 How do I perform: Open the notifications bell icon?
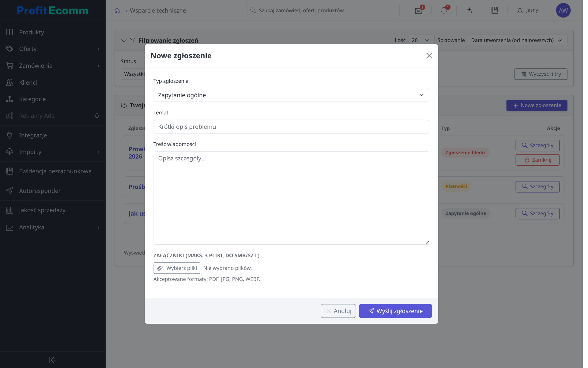pos(444,10)
